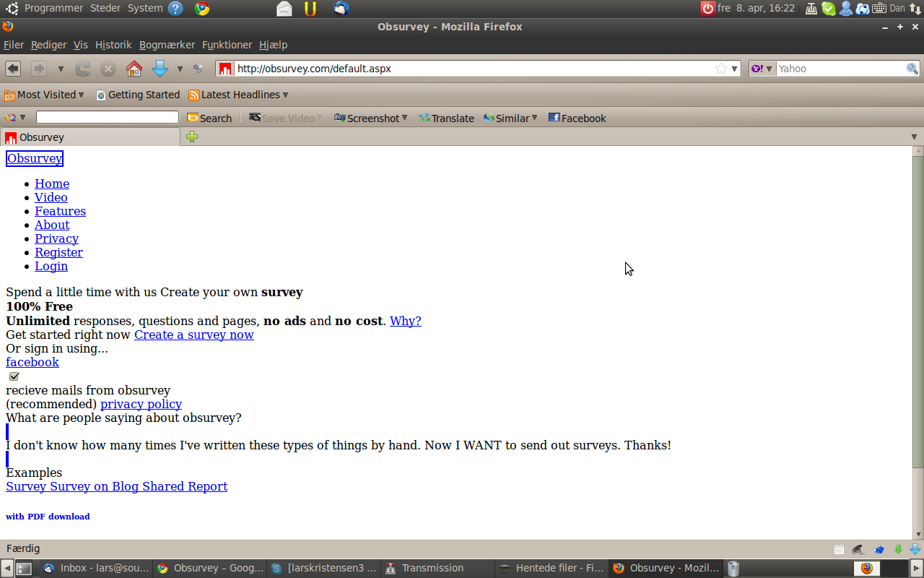Open the Downloads blue arrow icon
Screen dimensions: 924x578
tap(160, 69)
